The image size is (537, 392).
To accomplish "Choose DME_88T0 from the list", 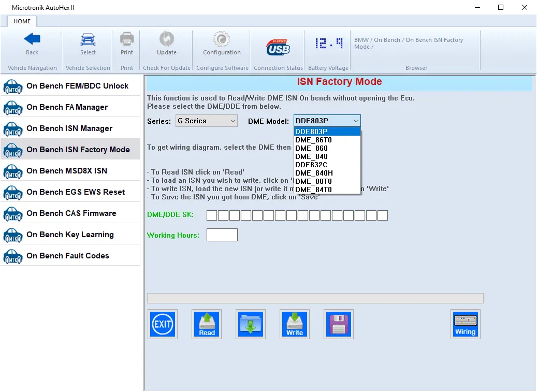I will [327, 181].
